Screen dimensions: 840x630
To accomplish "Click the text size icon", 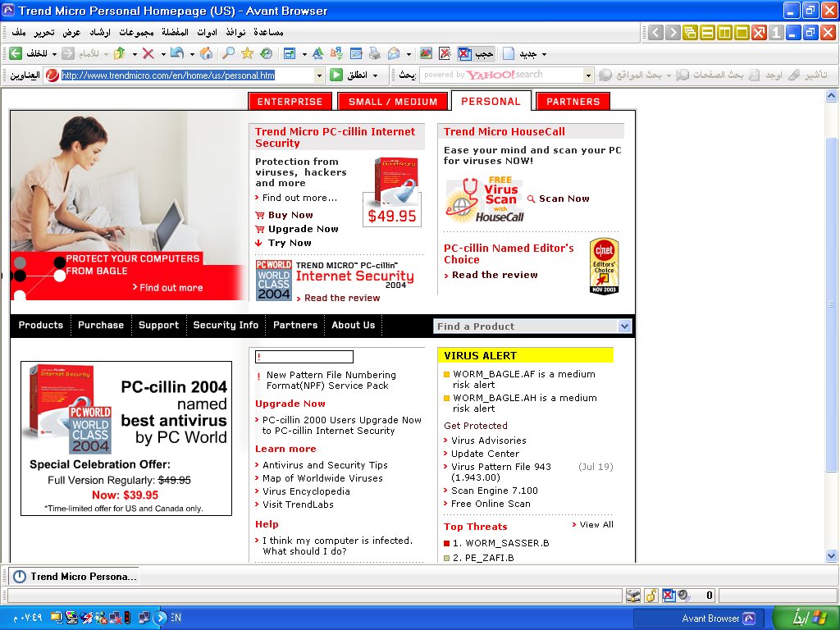I will [318, 53].
